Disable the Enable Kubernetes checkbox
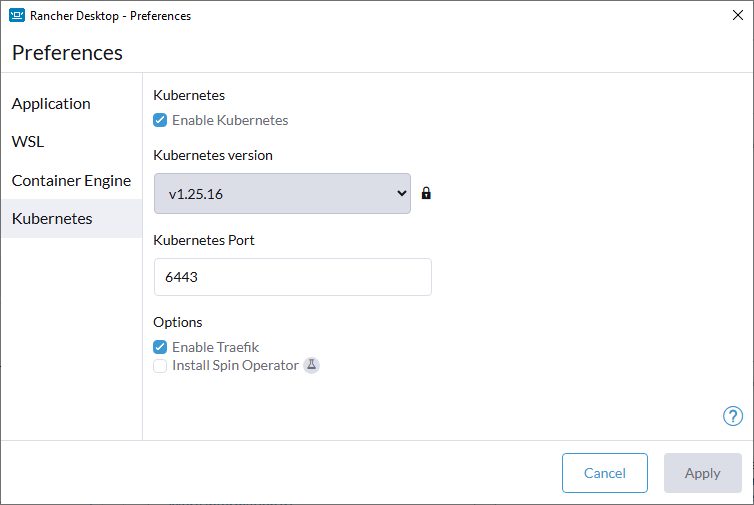This screenshot has width=754, height=505. (x=160, y=120)
